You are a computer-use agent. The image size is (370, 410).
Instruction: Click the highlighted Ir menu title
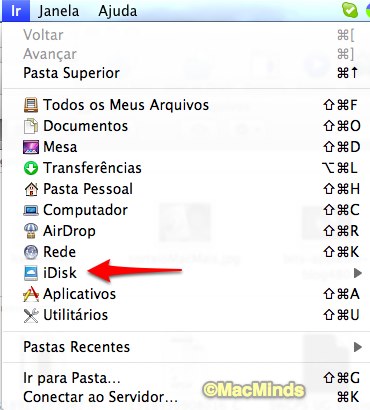click(x=16, y=11)
